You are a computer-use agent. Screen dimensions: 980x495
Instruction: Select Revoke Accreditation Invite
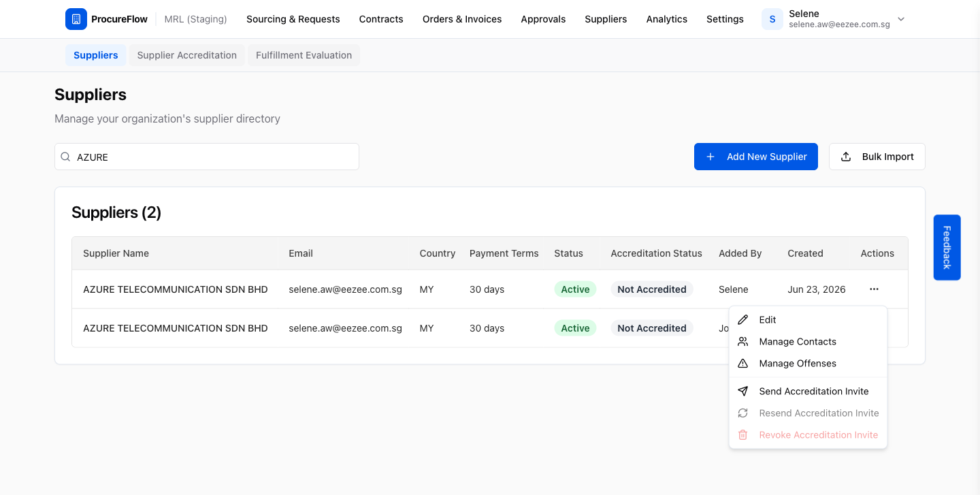808,435
